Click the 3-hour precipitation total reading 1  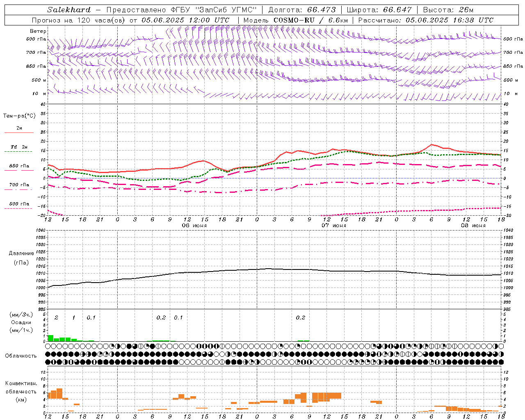tap(73, 318)
